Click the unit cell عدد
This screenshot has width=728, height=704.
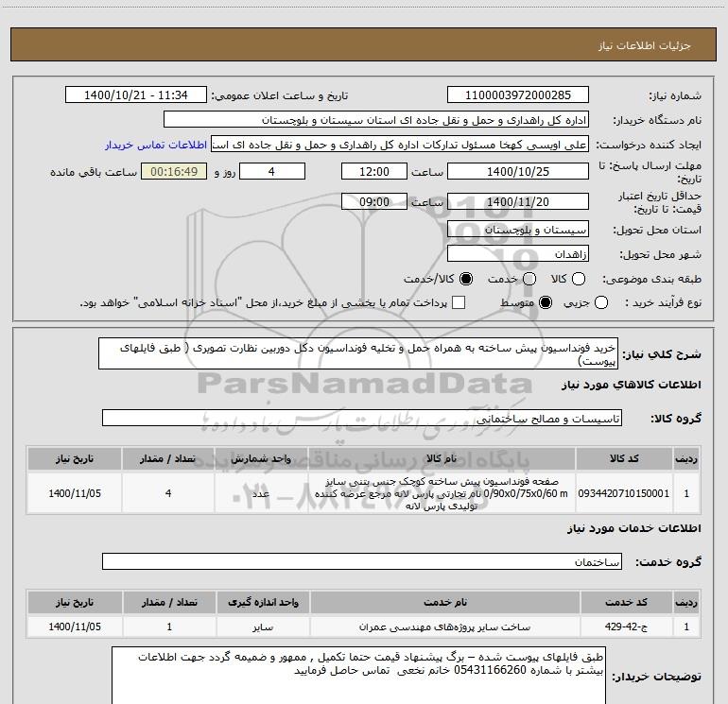[x=261, y=493]
